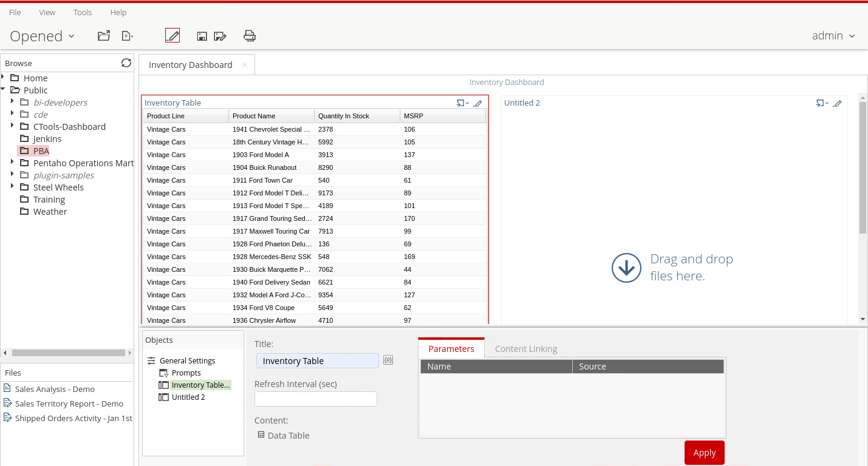The height and width of the screenshot is (466, 868).
Task: Open the Tools menu
Action: click(x=83, y=12)
